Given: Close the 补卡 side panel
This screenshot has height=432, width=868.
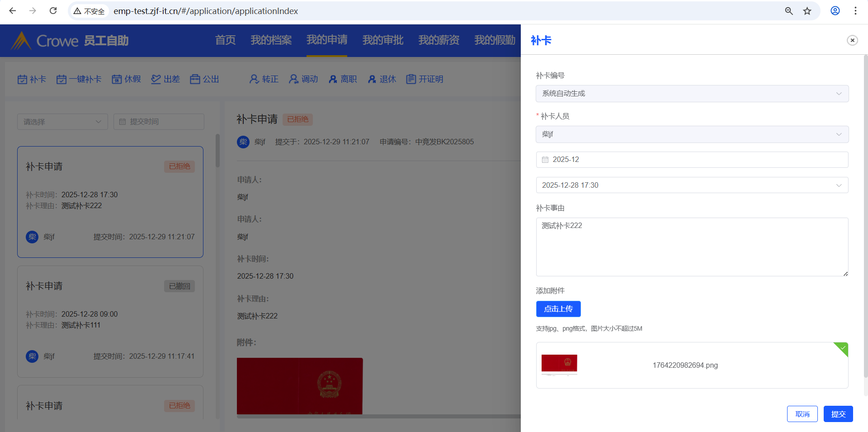Looking at the screenshot, I should point(852,40).
